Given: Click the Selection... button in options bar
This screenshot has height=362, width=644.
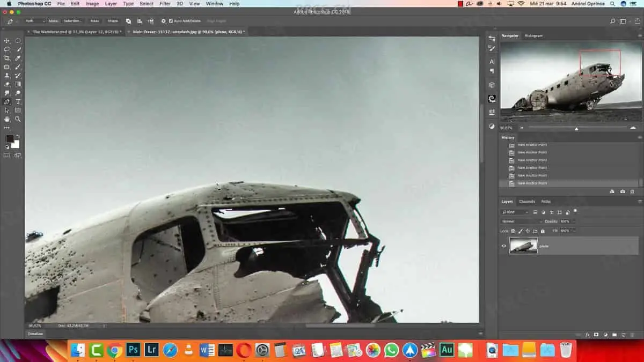Looking at the screenshot, I should [x=72, y=21].
